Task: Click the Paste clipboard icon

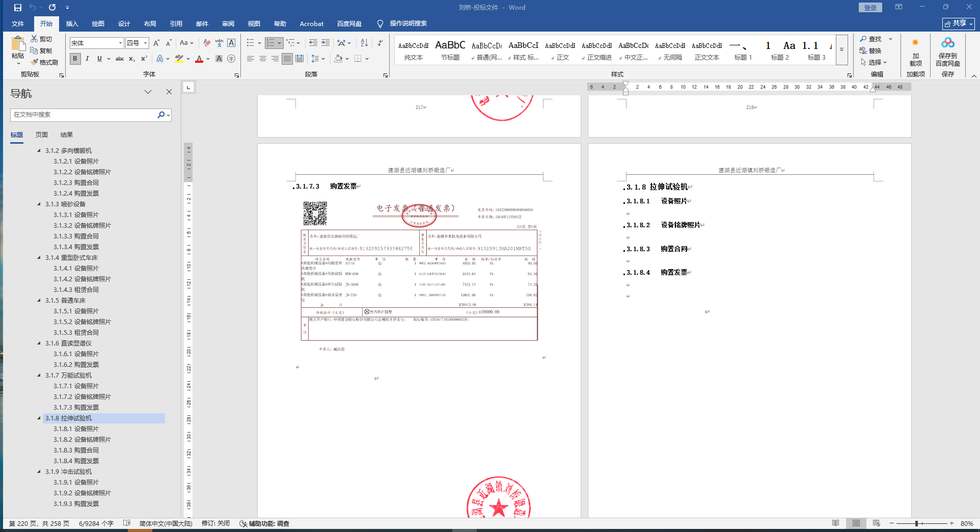Action: [18, 44]
